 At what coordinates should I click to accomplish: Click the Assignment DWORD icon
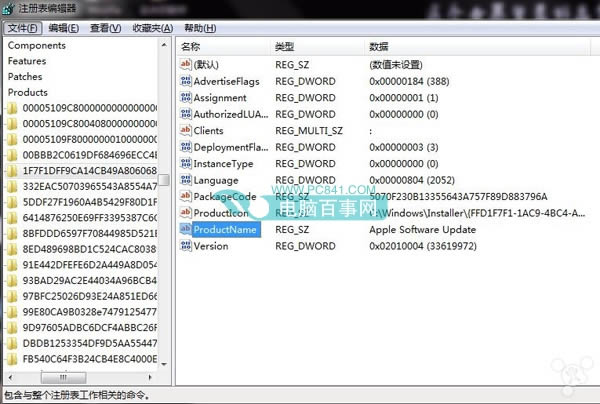[x=186, y=97]
